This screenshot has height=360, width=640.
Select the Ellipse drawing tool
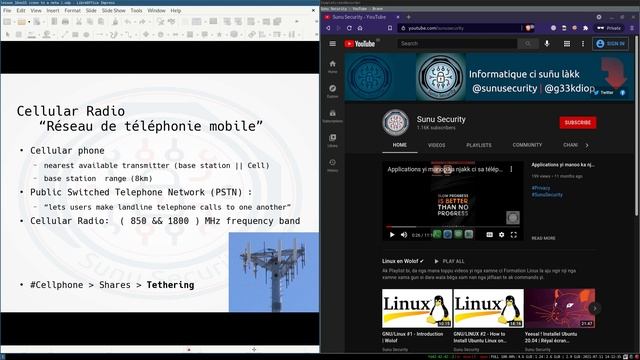(86, 35)
